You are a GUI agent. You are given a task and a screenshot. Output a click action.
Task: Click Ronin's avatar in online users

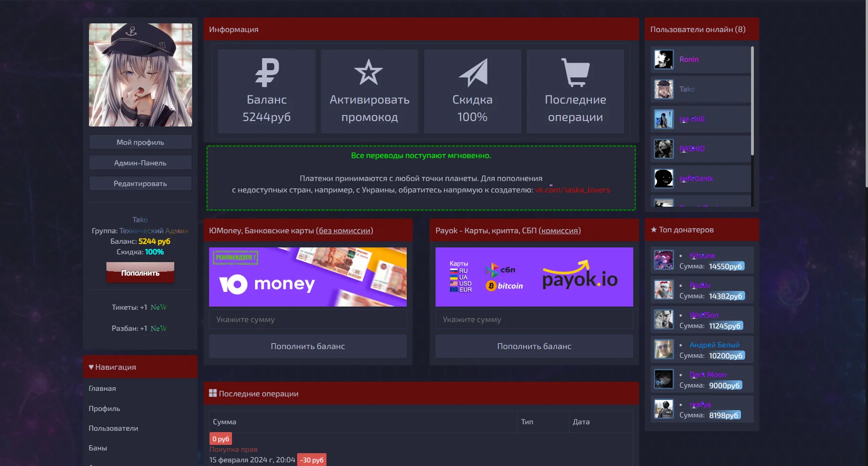click(x=663, y=60)
